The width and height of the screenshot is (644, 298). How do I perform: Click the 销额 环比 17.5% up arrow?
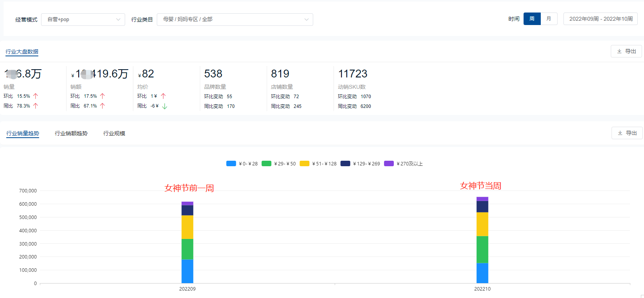pos(102,96)
